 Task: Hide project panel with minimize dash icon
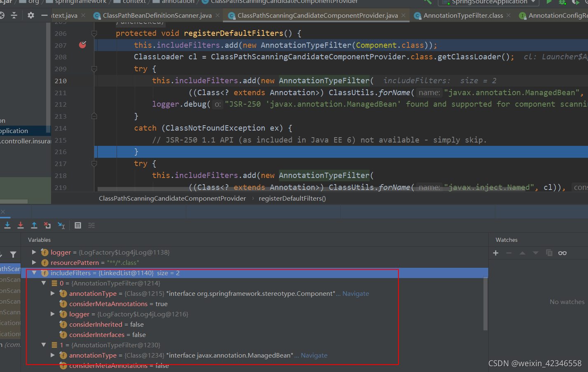click(x=45, y=15)
